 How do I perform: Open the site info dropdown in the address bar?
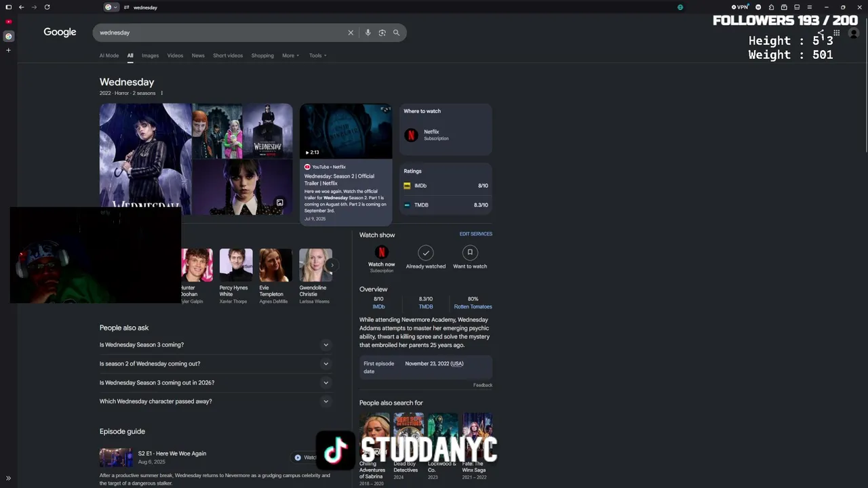click(x=111, y=7)
